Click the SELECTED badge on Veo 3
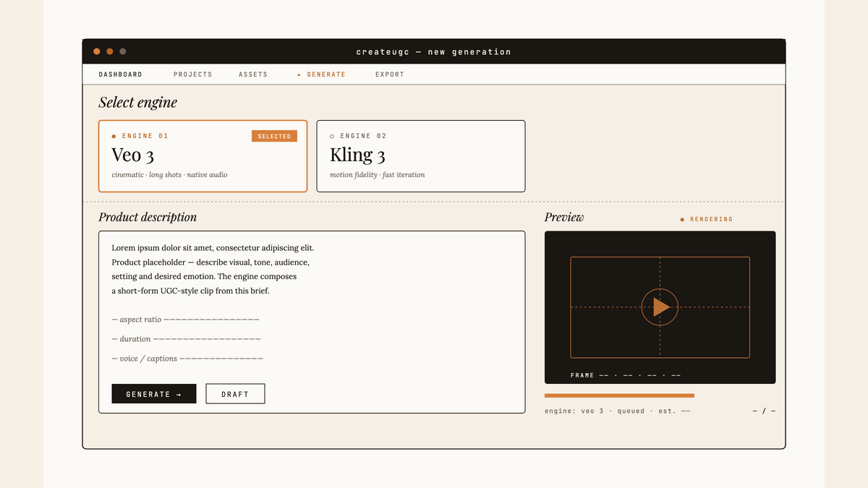Viewport: 868px width, 488px height. [x=274, y=136]
